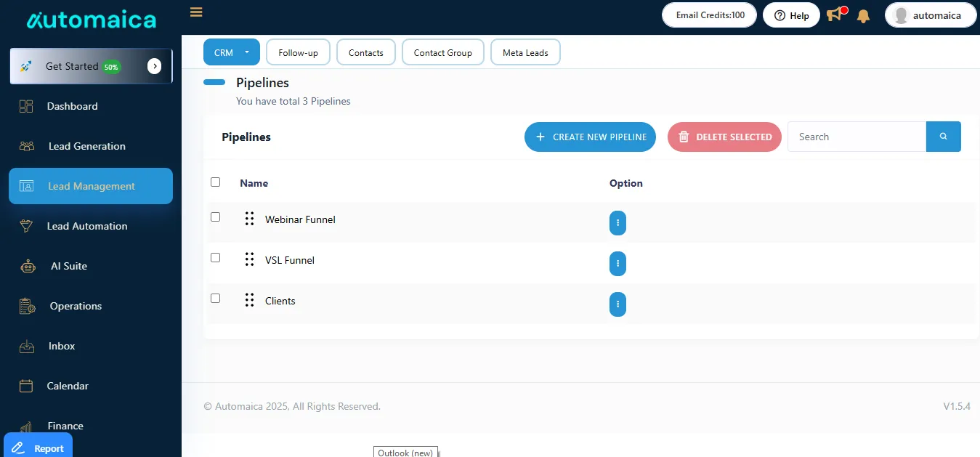
Task: Expand the Get Started progress arrow
Action: pos(154,66)
